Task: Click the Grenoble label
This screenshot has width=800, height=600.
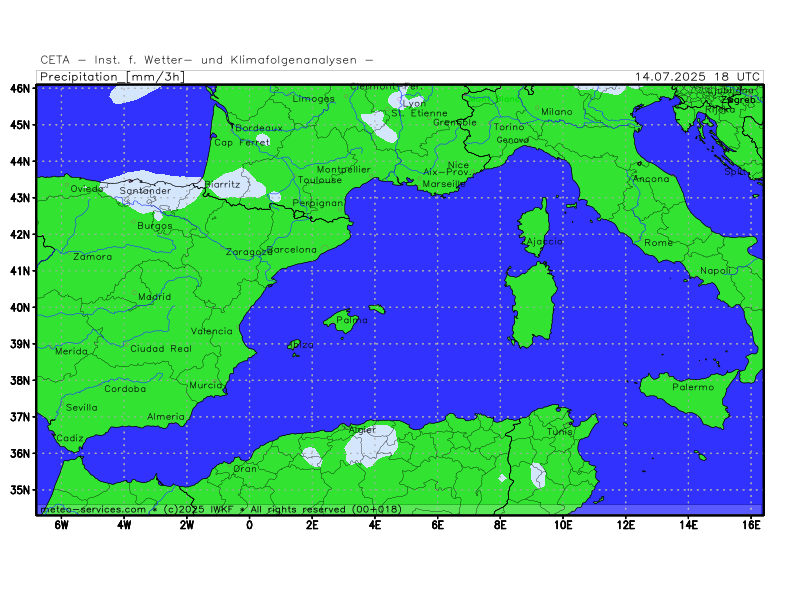Action: (455, 122)
